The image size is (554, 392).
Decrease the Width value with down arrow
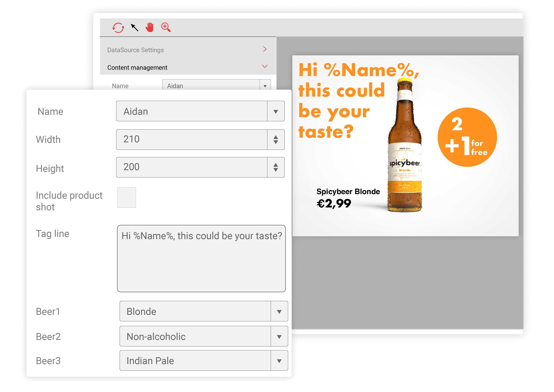click(276, 142)
